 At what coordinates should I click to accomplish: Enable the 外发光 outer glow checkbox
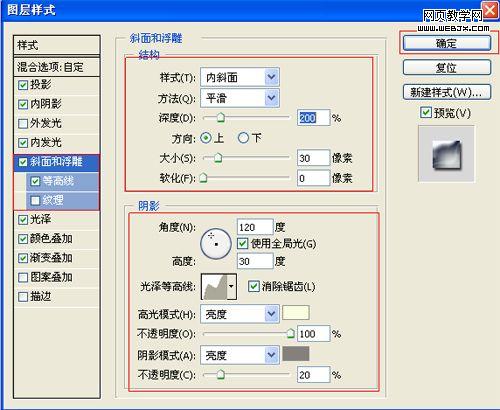pyautogui.click(x=23, y=123)
